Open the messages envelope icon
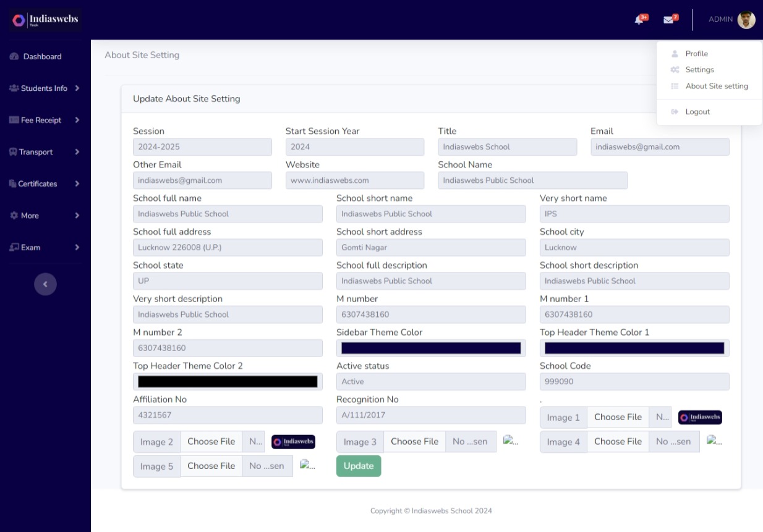 click(x=668, y=20)
